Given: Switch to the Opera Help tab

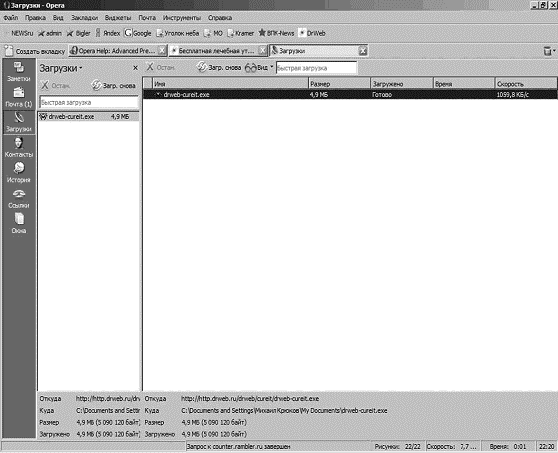Looking at the screenshot, I should click(x=118, y=51).
